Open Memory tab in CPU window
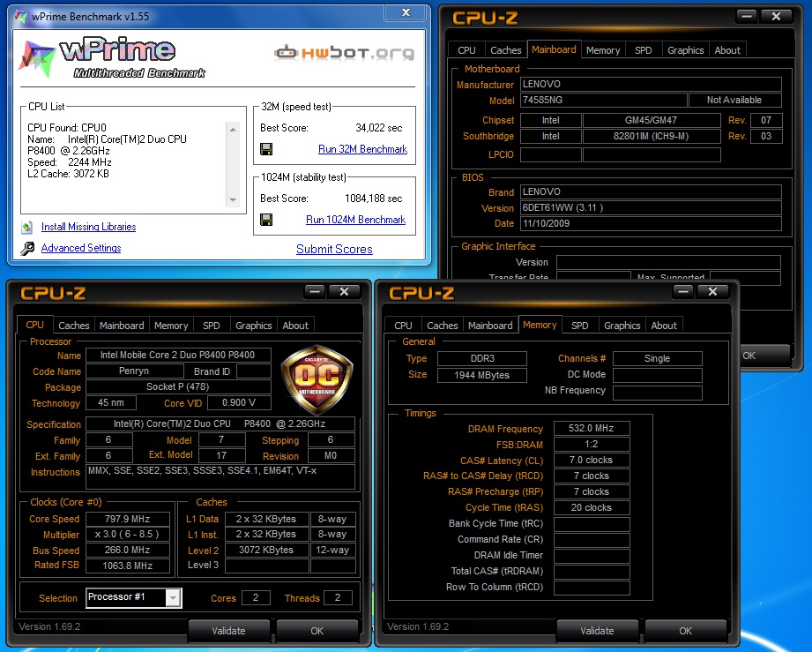This screenshot has height=652, width=812. (x=171, y=326)
